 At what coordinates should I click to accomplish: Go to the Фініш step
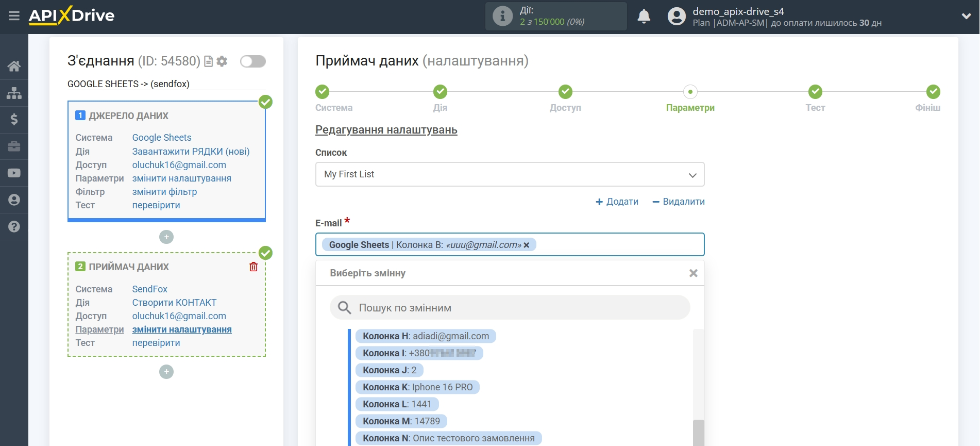click(933, 92)
